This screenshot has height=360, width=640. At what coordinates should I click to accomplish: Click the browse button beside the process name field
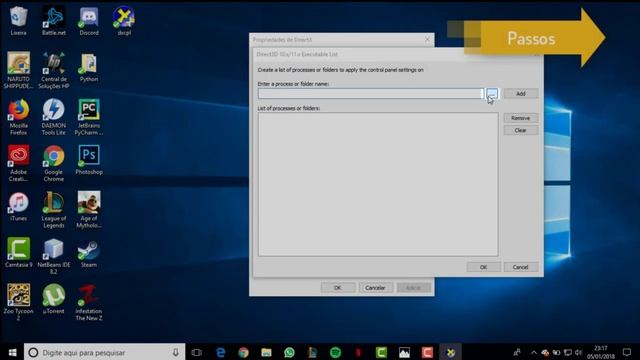(x=492, y=94)
